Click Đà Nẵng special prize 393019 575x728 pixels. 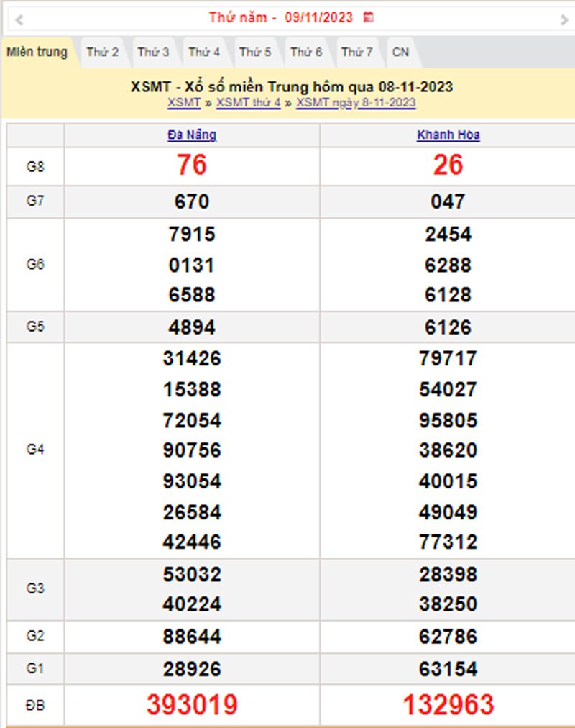click(192, 705)
